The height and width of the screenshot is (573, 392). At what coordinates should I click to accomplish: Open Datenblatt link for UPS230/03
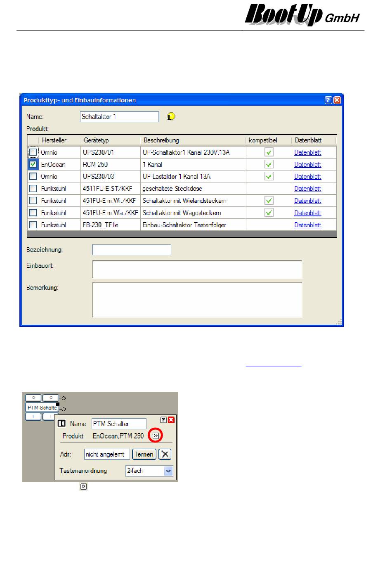pyautogui.click(x=308, y=177)
